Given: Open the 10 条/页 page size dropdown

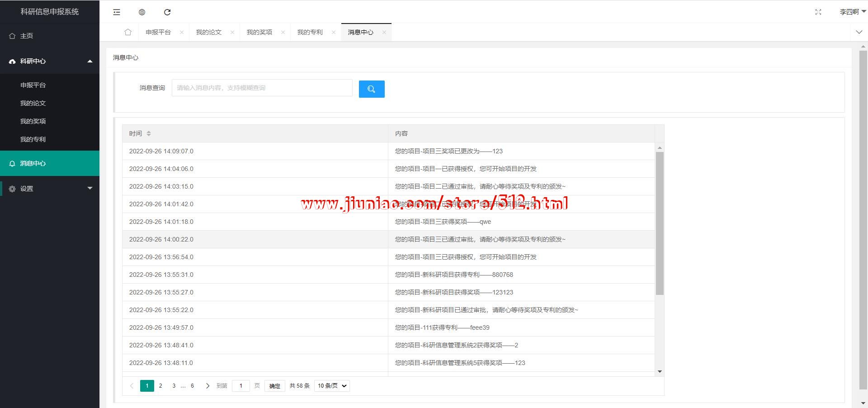Looking at the screenshot, I should pyautogui.click(x=332, y=386).
